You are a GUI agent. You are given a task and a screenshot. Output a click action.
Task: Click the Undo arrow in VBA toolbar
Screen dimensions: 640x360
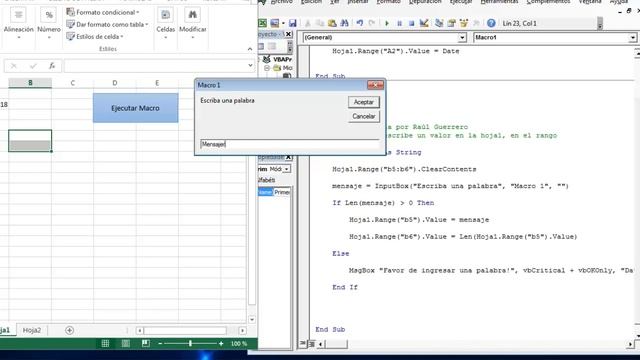pyautogui.click(x=360, y=23)
